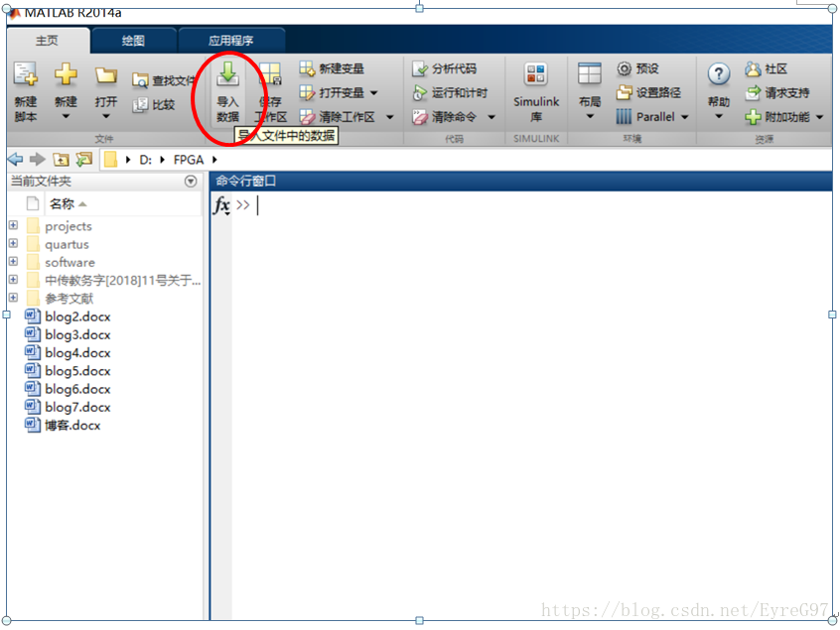Select blog6.docx in file list

[x=77, y=390]
